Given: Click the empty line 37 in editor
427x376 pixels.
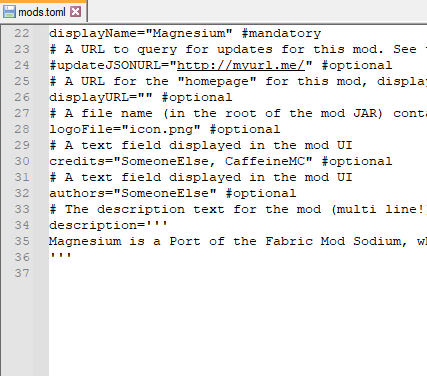Looking at the screenshot, I should (x=238, y=273).
